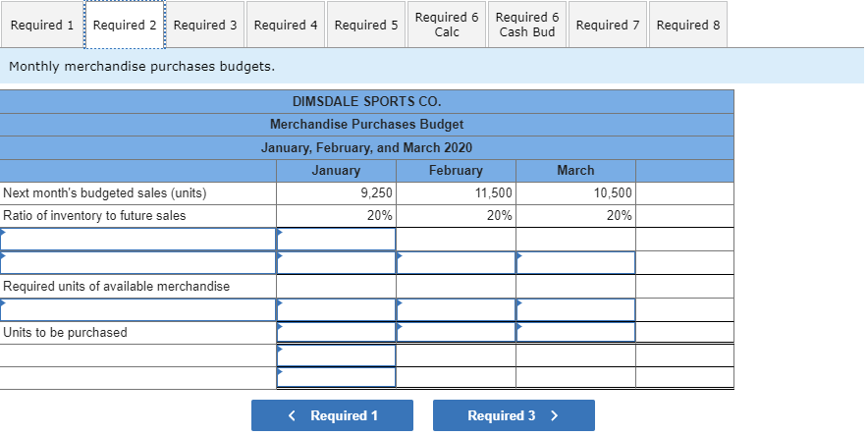Click January Required units of available merchandise cell
This screenshot has width=868, height=436.
pyautogui.click(x=336, y=286)
